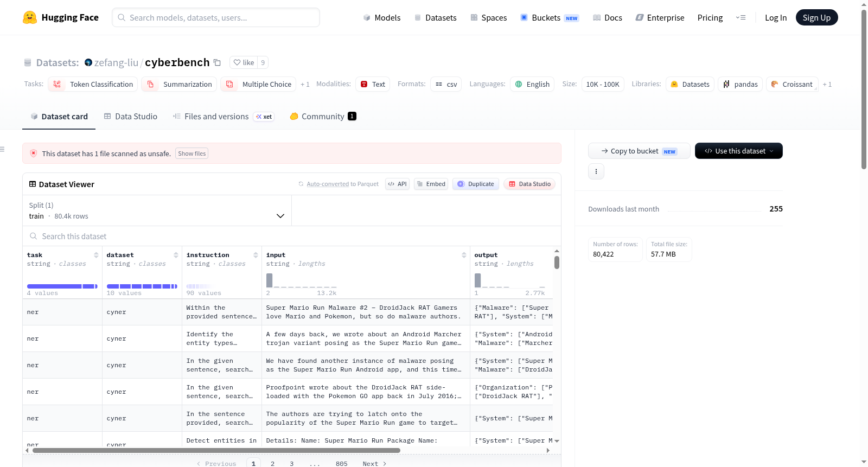Click the Duplicate button
868x467 pixels.
(x=476, y=184)
